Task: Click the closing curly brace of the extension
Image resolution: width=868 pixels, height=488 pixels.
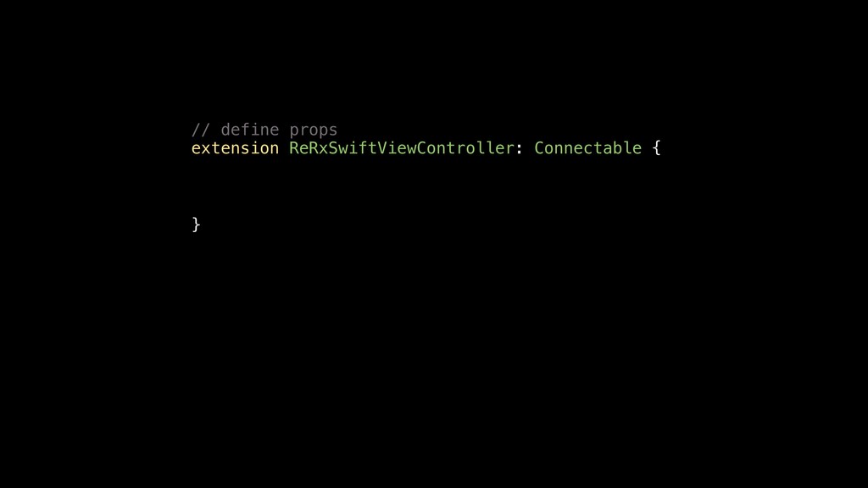Action: [x=196, y=224]
